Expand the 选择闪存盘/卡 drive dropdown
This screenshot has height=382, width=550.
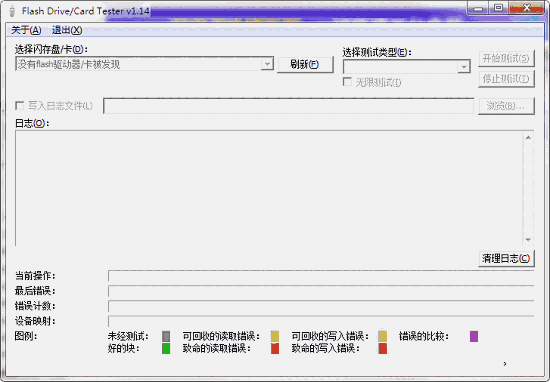[x=267, y=64]
